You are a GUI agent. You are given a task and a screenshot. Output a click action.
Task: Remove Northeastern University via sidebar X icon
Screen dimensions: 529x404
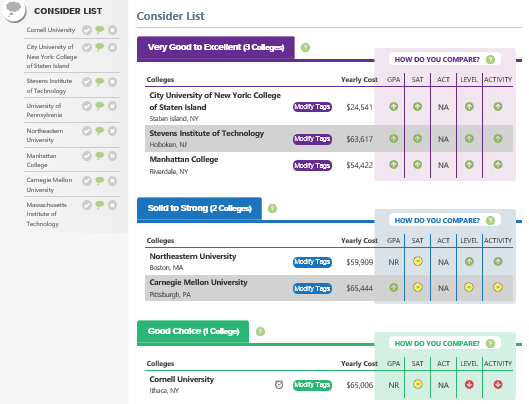point(112,131)
